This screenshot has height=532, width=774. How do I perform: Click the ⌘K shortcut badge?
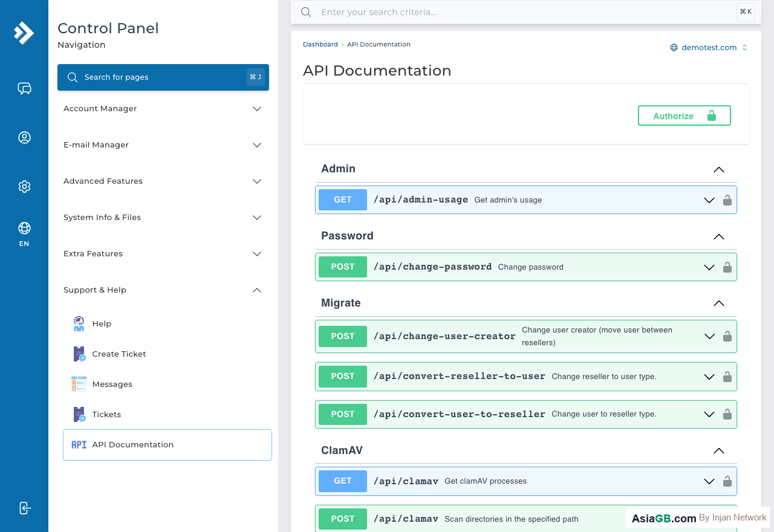(746, 12)
